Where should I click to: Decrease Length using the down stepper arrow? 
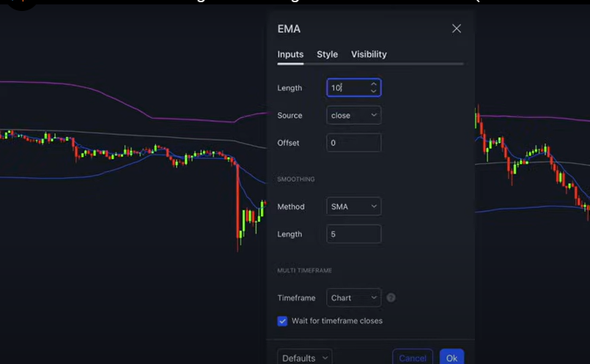tap(374, 92)
